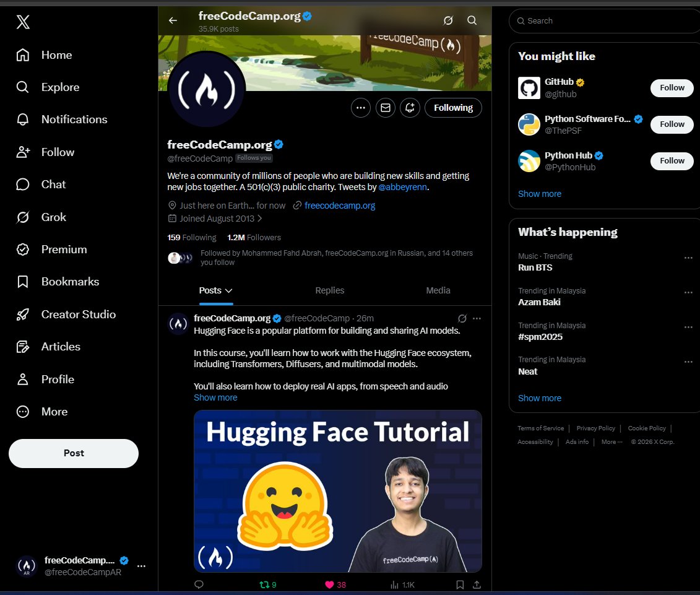Open freeCodeCamp profile avatar picture
This screenshot has width=700, height=595.
(206, 89)
